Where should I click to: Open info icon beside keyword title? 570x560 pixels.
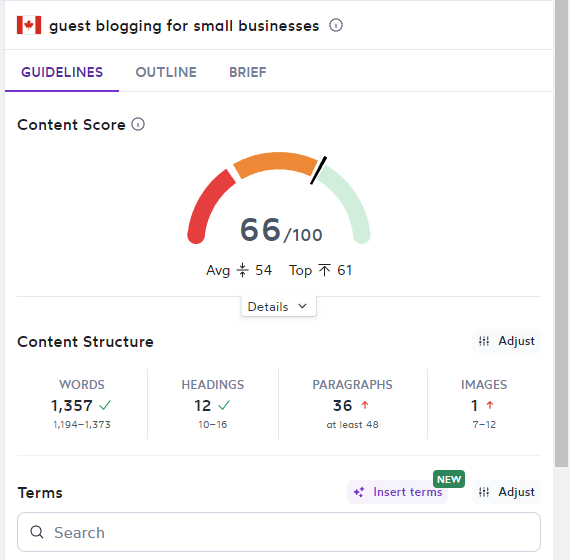coord(336,25)
